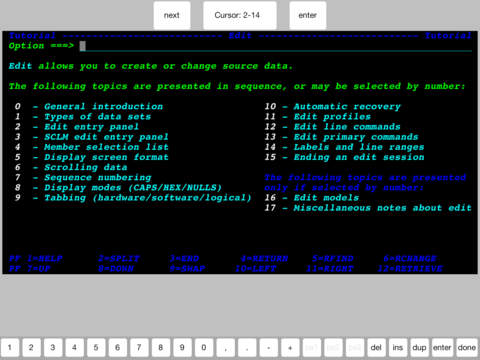
Task: Tap the del key
Action: click(x=376, y=348)
